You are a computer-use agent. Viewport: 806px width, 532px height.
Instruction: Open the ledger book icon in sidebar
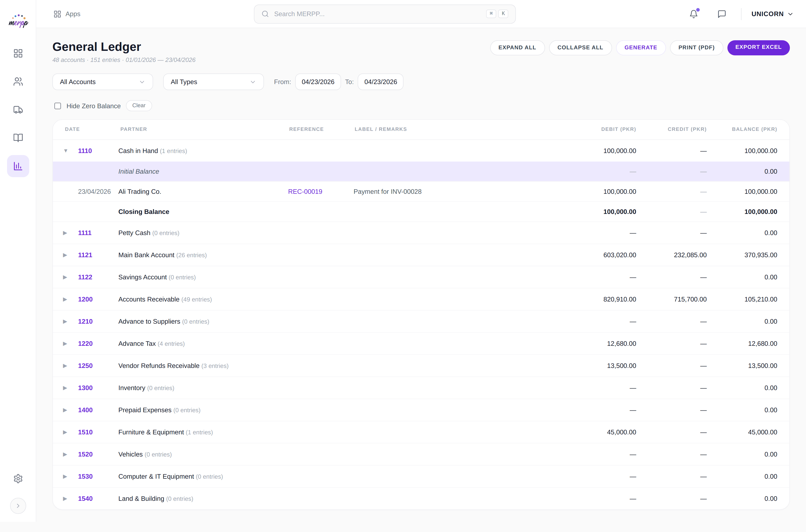(x=18, y=138)
